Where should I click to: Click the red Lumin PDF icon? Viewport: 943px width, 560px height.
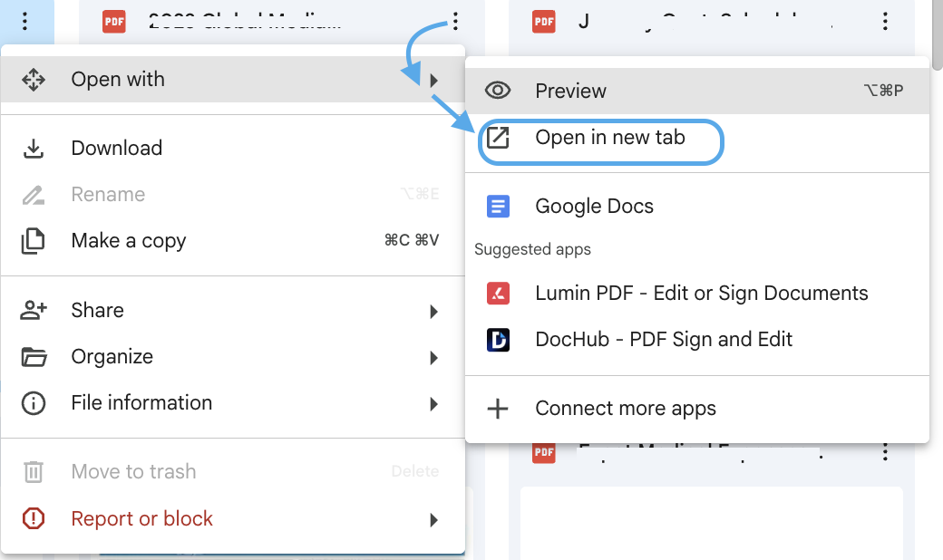coord(498,294)
